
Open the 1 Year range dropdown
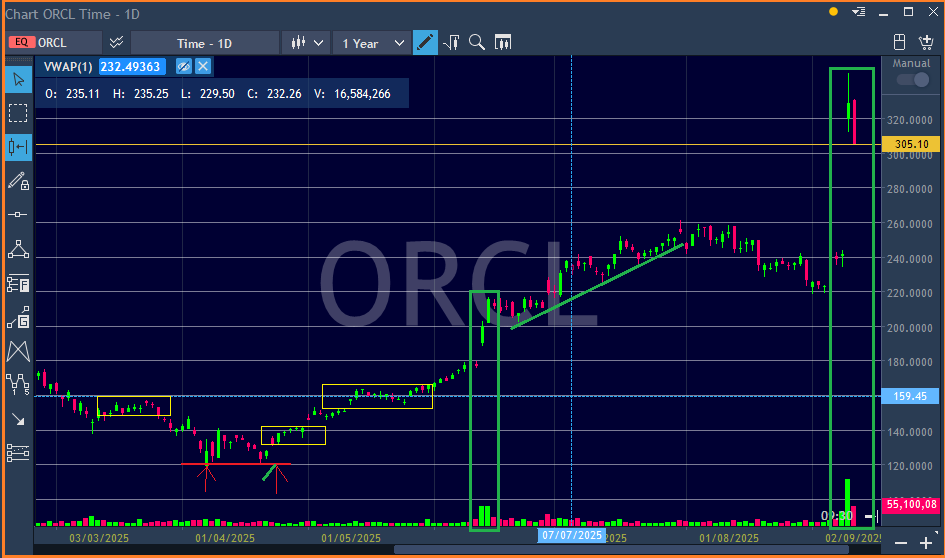pos(372,43)
